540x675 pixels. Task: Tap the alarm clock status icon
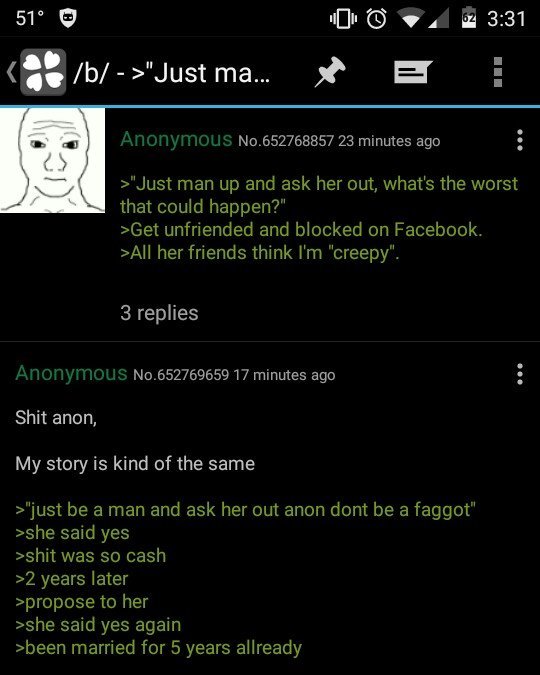coord(376,19)
